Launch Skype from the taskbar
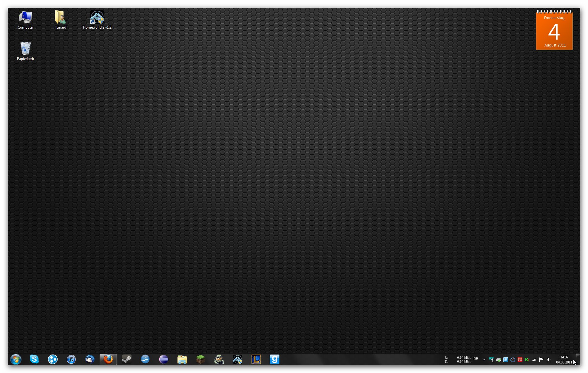588x373 pixels. pyautogui.click(x=34, y=359)
